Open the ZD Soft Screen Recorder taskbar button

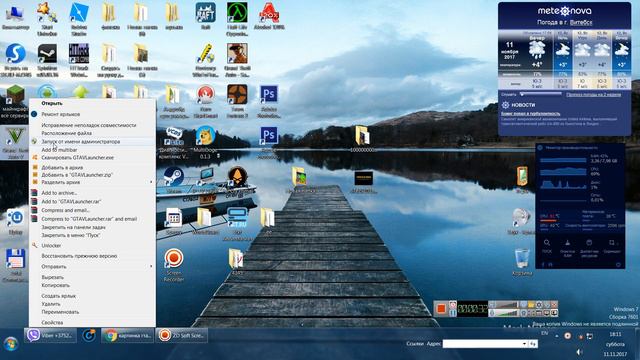(182, 336)
